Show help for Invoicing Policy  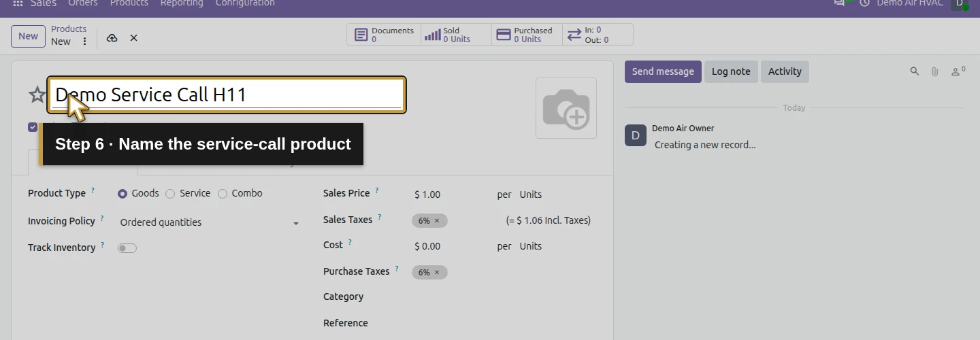point(102,219)
